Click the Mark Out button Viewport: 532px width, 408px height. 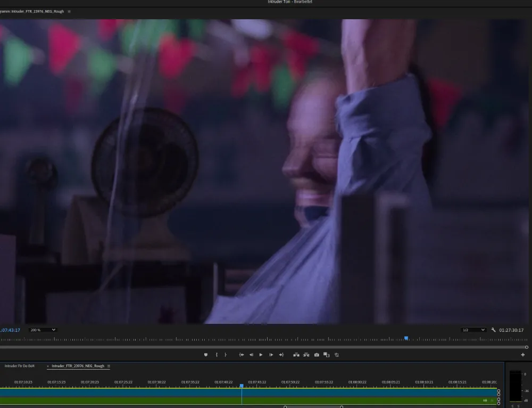[226, 355]
